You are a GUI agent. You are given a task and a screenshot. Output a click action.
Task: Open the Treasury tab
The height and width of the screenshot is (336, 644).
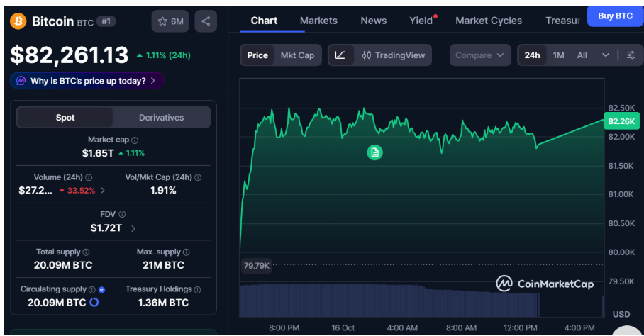562,21
